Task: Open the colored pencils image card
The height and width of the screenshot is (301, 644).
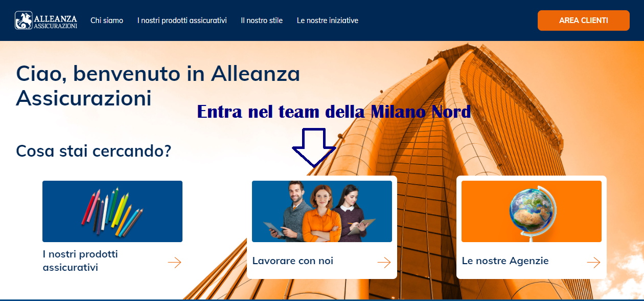Action: [x=112, y=211]
